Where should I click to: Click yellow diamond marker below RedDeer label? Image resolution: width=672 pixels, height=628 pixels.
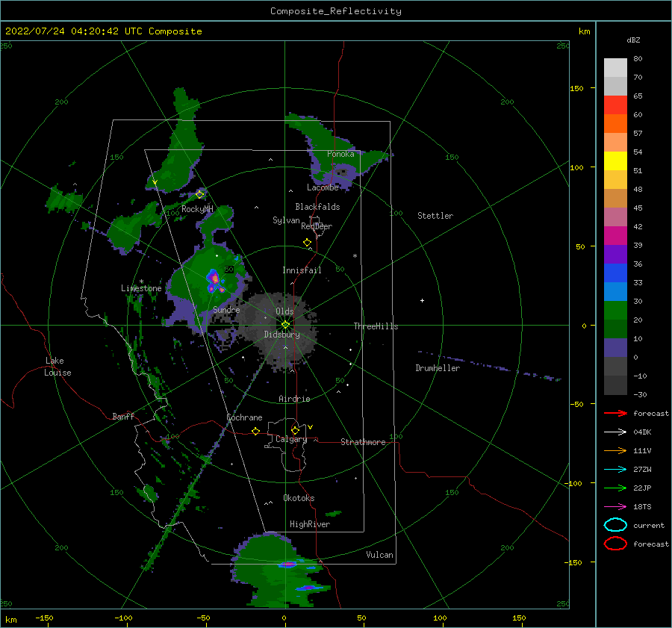point(308,243)
